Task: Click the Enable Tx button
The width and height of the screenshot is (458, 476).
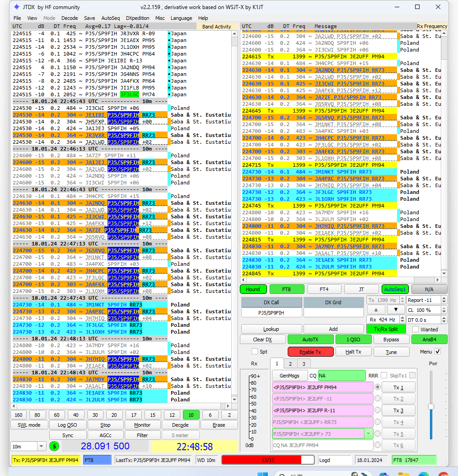Action: pos(310,352)
